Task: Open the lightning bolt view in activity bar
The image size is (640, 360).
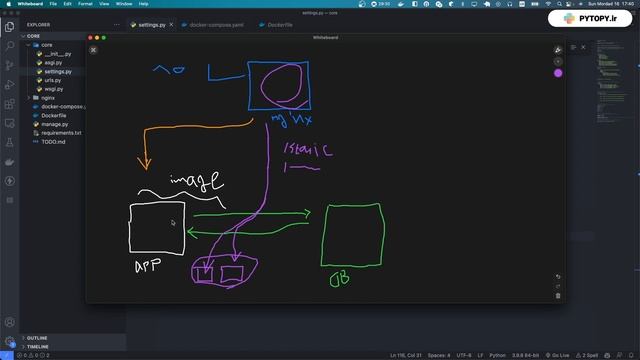Action: [9, 181]
